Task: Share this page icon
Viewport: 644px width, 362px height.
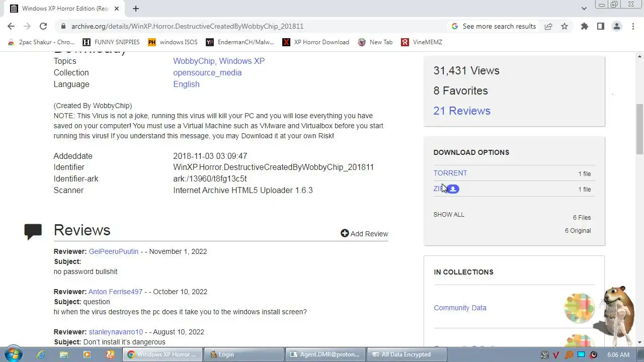Action: [x=548, y=26]
